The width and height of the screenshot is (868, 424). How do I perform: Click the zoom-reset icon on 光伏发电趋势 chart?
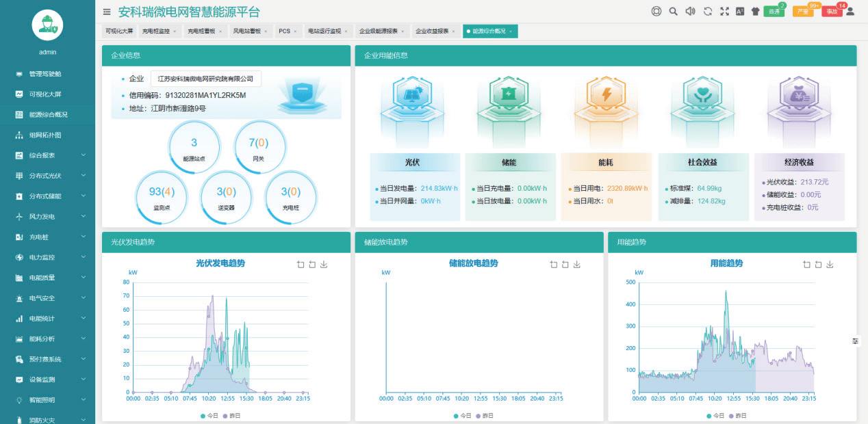(312, 264)
